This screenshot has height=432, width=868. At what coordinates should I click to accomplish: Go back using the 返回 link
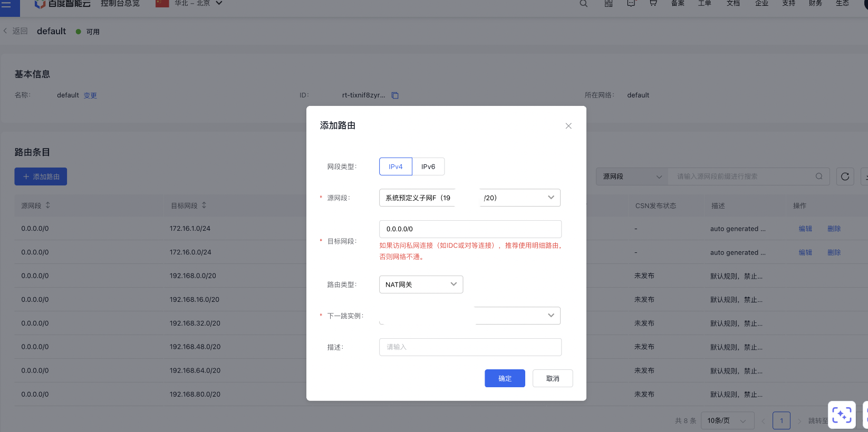[16, 31]
